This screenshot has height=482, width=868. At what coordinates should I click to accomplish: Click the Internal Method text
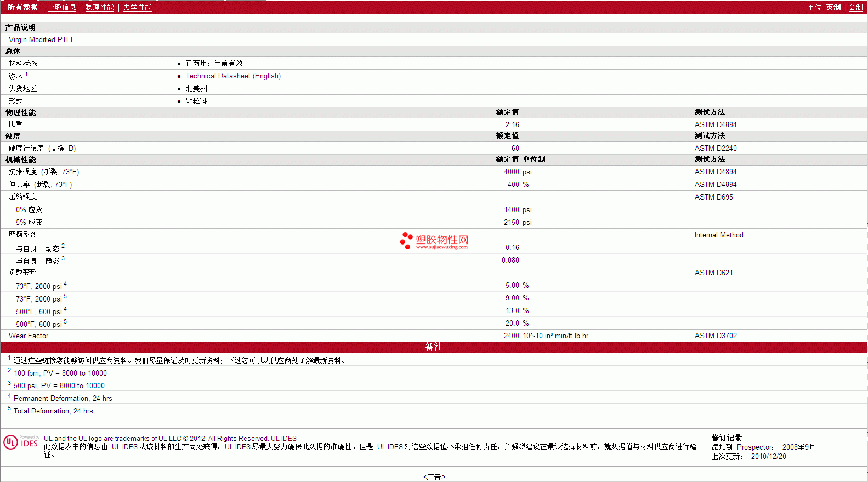click(x=719, y=235)
